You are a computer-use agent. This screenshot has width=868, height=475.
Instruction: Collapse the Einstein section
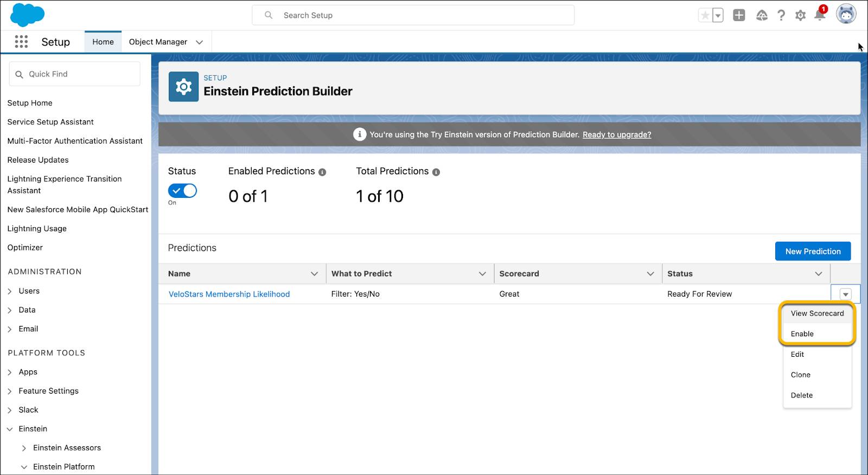tap(10, 429)
